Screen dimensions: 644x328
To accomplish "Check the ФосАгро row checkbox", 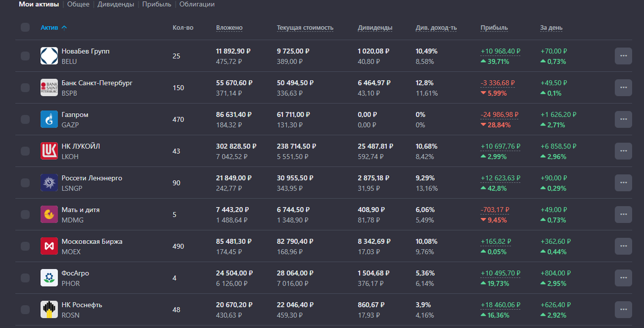I will coord(25,278).
